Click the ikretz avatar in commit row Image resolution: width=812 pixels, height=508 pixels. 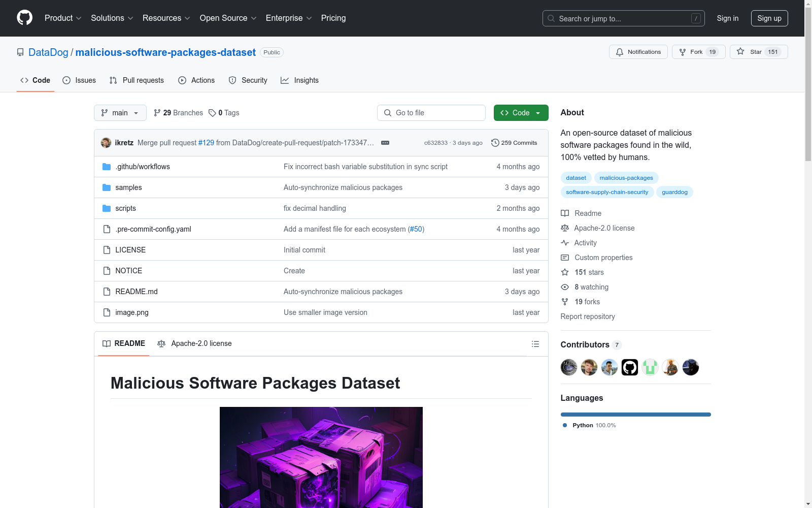click(x=106, y=143)
